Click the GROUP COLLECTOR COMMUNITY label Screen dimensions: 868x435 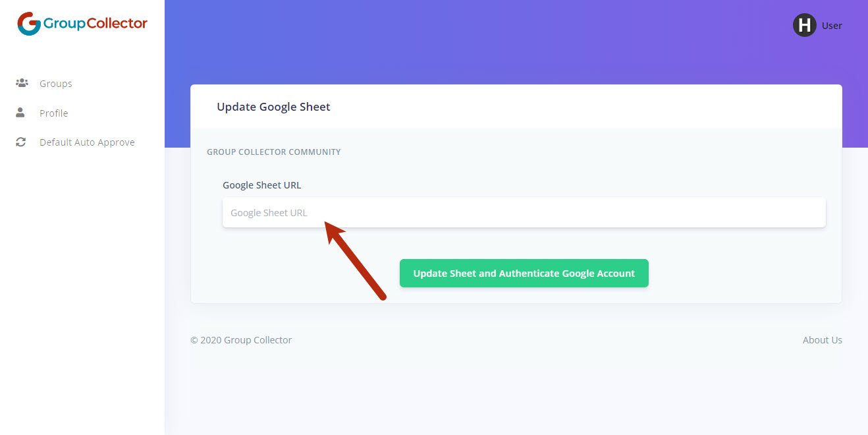[x=274, y=152]
